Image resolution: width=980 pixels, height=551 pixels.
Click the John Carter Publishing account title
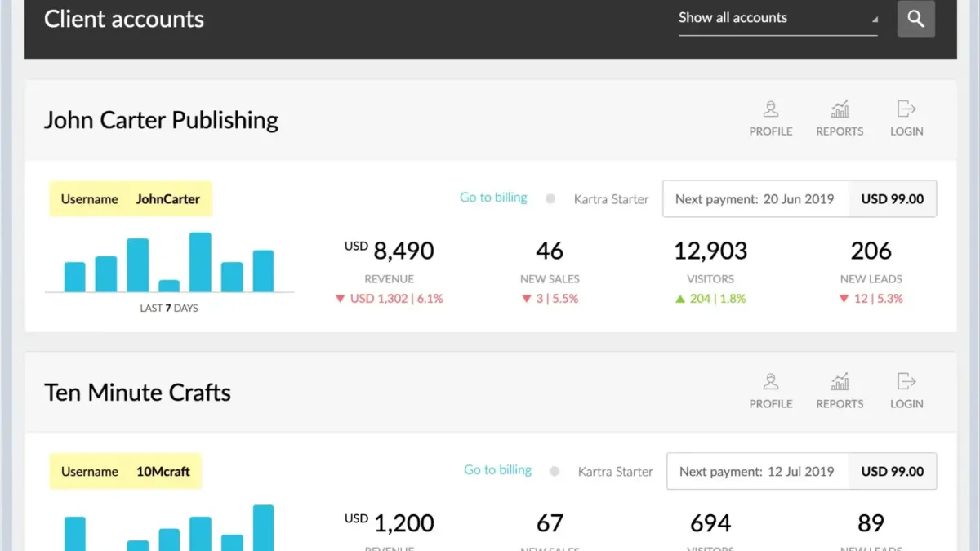click(x=161, y=120)
